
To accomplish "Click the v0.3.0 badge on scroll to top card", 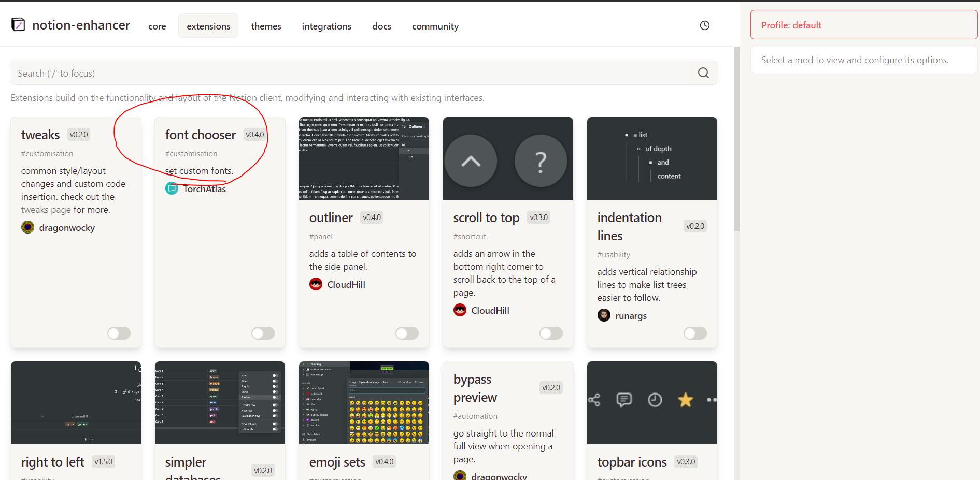I will click(539, 217).
